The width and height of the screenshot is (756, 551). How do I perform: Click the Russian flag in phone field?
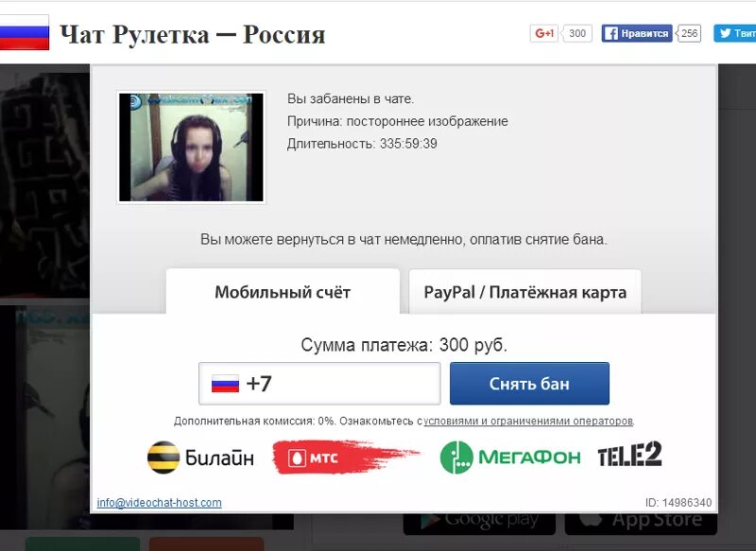[x=225, y=384]
